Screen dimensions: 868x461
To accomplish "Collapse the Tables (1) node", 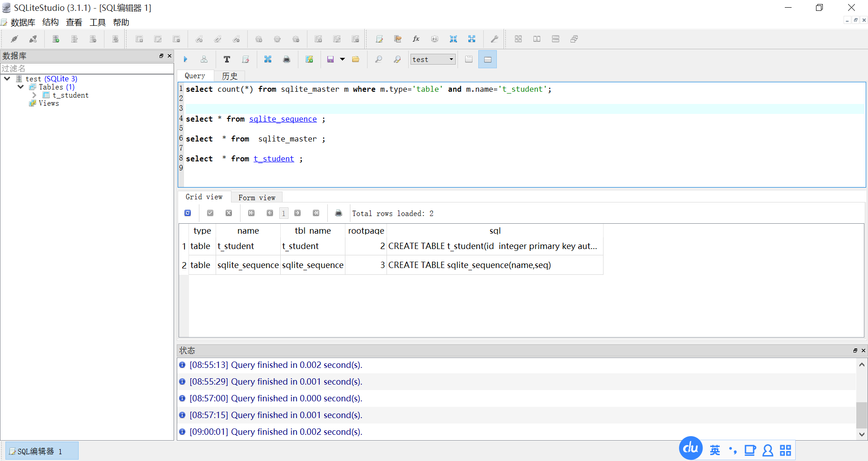I will [21, 87].
